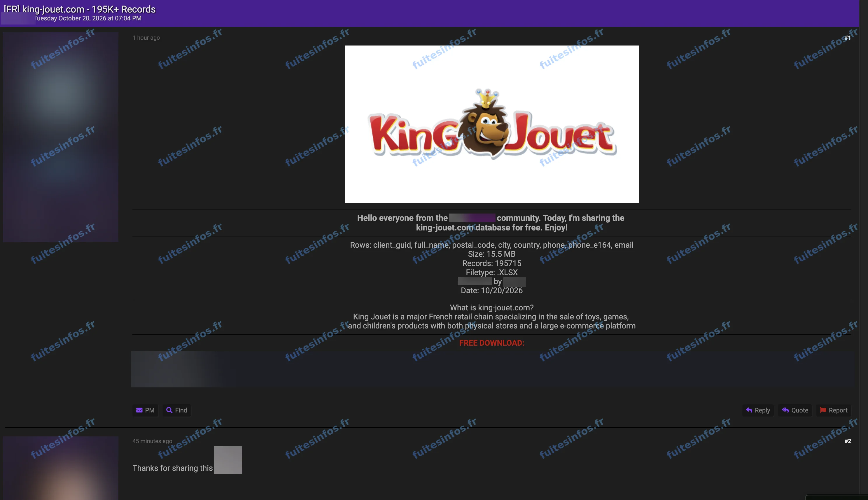Click the 'Filetype: .XLSX' line

(x=492, y=272)
